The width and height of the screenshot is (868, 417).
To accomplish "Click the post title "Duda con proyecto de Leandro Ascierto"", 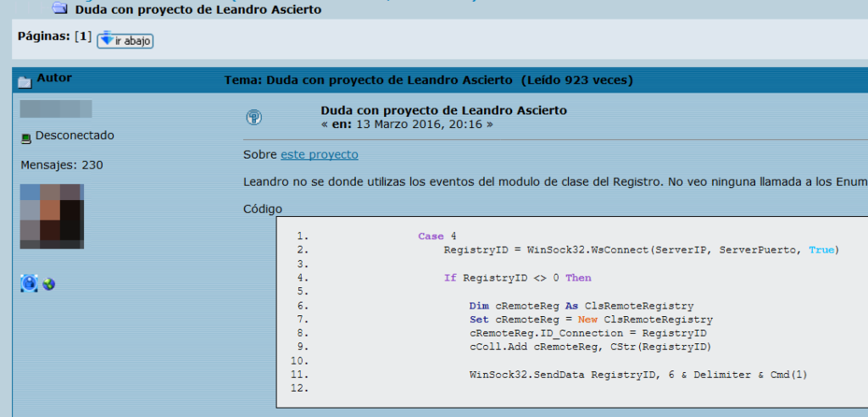I will [x=443, y=110].
